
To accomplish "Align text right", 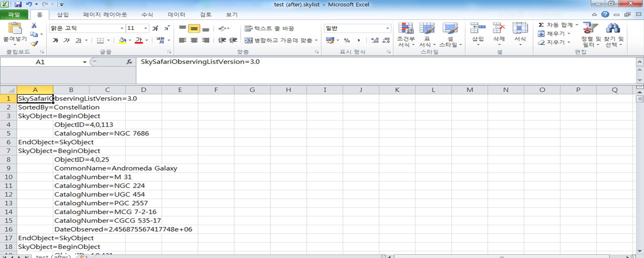I will pyautogui.click(x=206, y=40).
